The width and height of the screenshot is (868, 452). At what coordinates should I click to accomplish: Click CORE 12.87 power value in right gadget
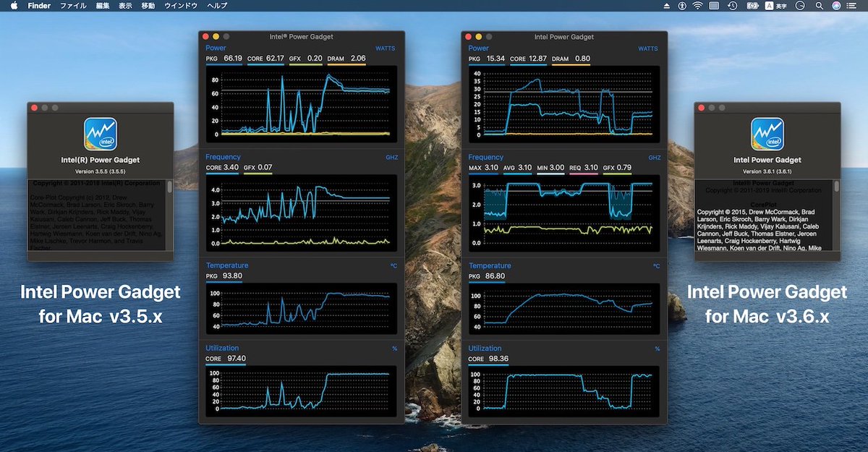pyautogui.click(x=529, y=58)
